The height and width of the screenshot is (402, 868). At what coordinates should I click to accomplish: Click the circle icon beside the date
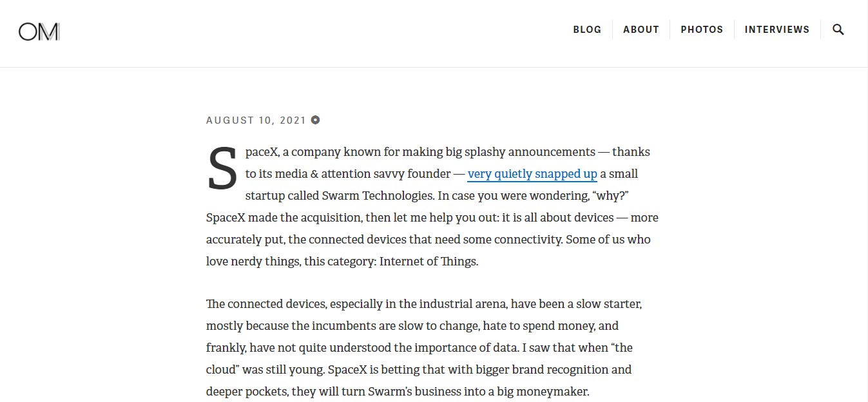[x=315, y=120]
